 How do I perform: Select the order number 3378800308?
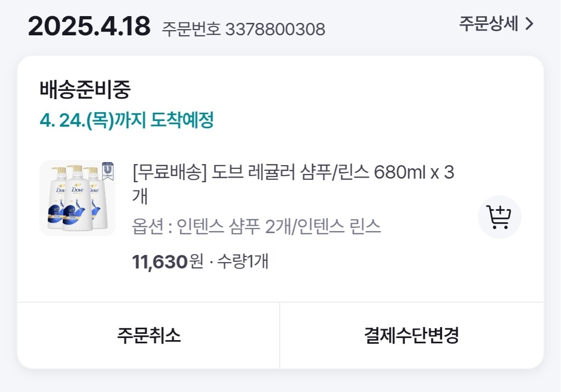(x=275, y=29)
